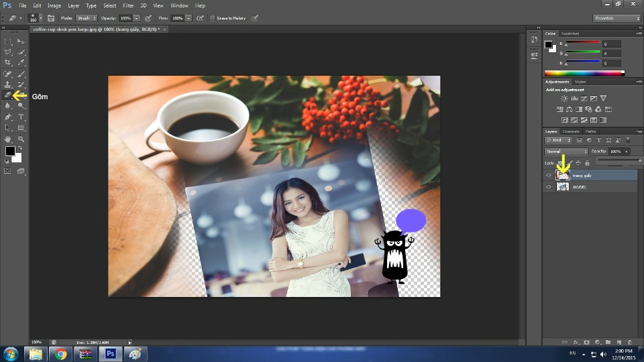This screenshot has width=644, height=362.
Task: Select the Blur tool
Action: tap(8, 106)
